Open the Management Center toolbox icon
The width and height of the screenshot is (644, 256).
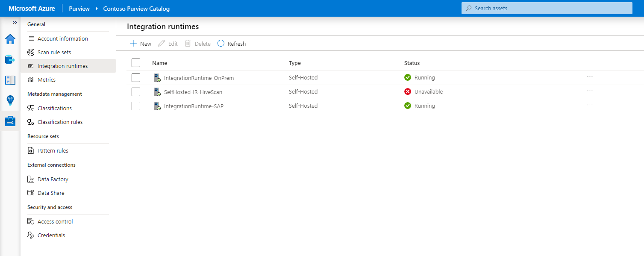click(10, 121)
